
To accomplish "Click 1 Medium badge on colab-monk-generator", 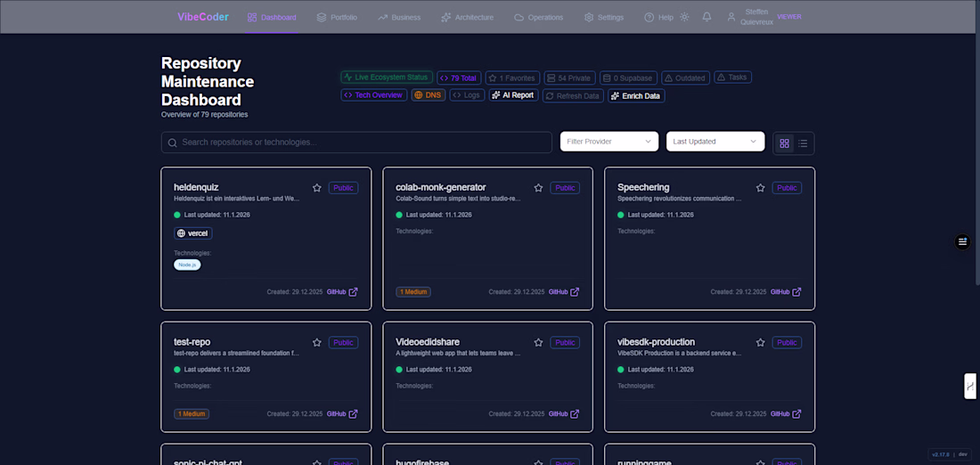I will 413,292.
